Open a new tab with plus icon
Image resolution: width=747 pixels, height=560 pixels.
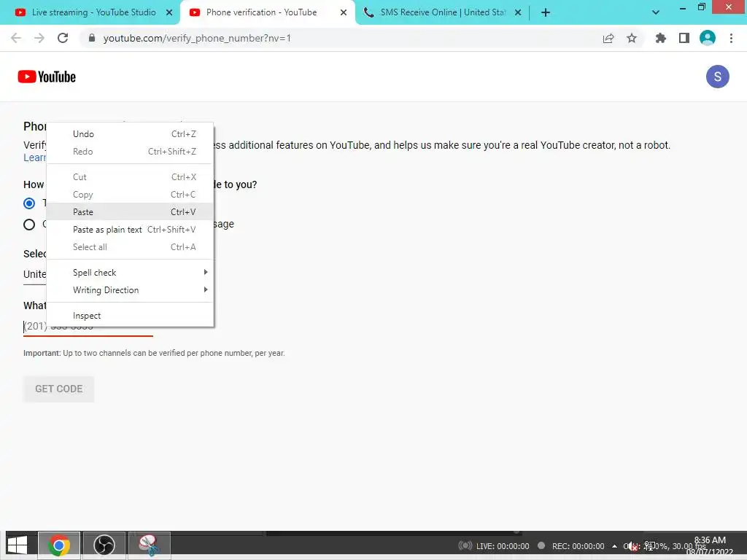546,12
